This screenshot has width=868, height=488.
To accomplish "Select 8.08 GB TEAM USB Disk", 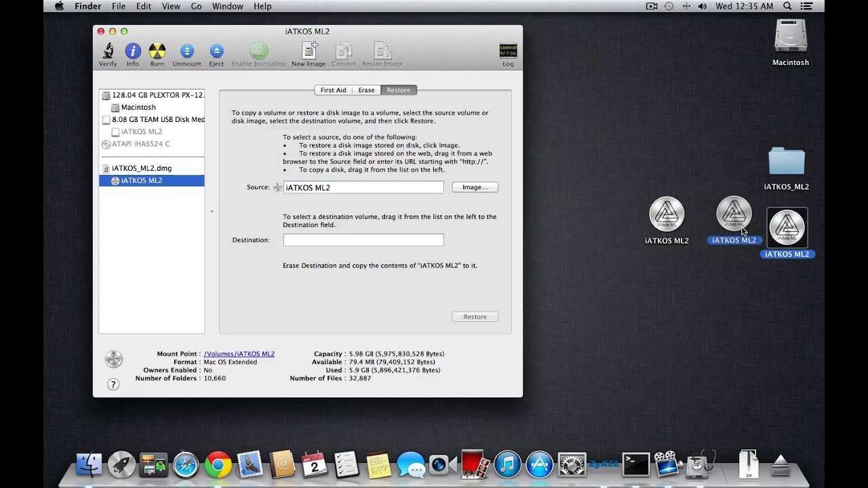I will [152, 119].
